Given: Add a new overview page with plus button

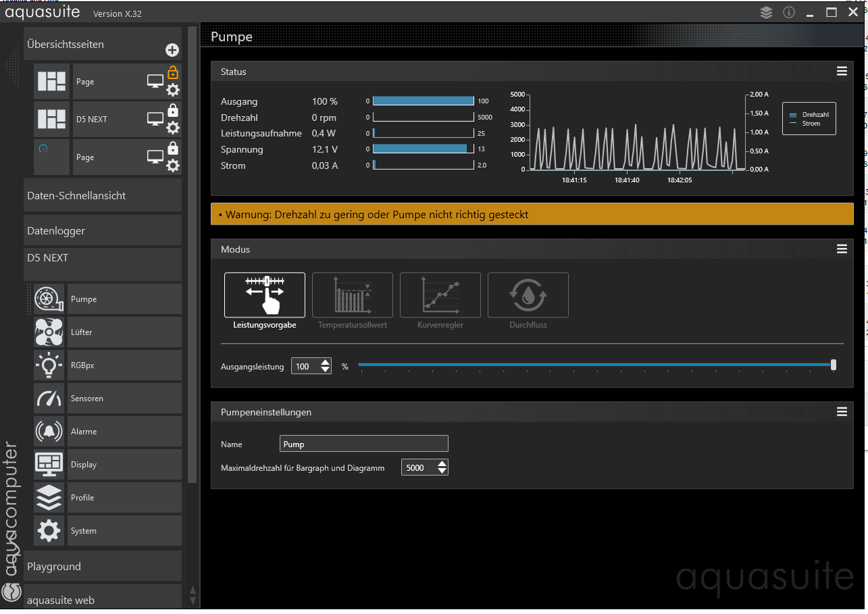Looking at the screenshot, I should point(172,50).
